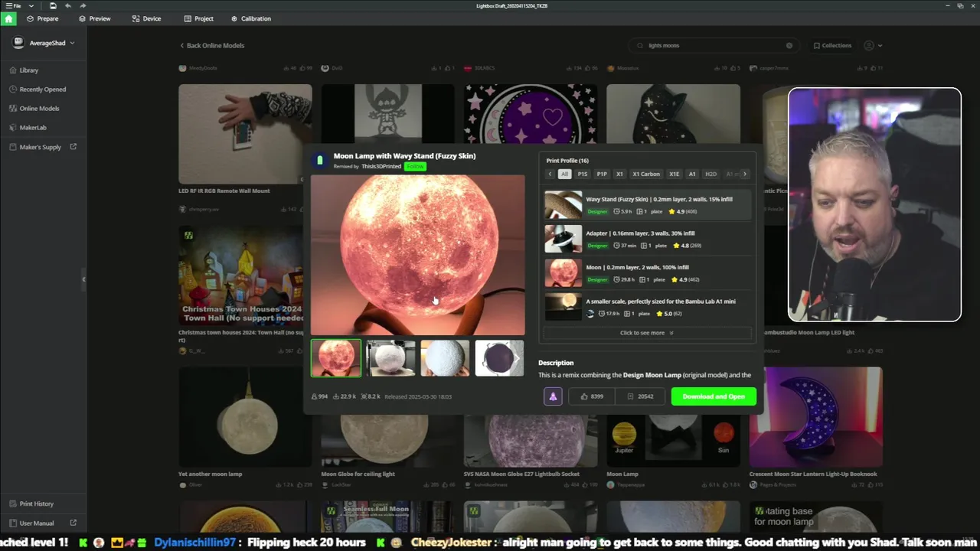980x551 pixels.
Task: Select the P1P printer filter
Action: pos(602,174)
